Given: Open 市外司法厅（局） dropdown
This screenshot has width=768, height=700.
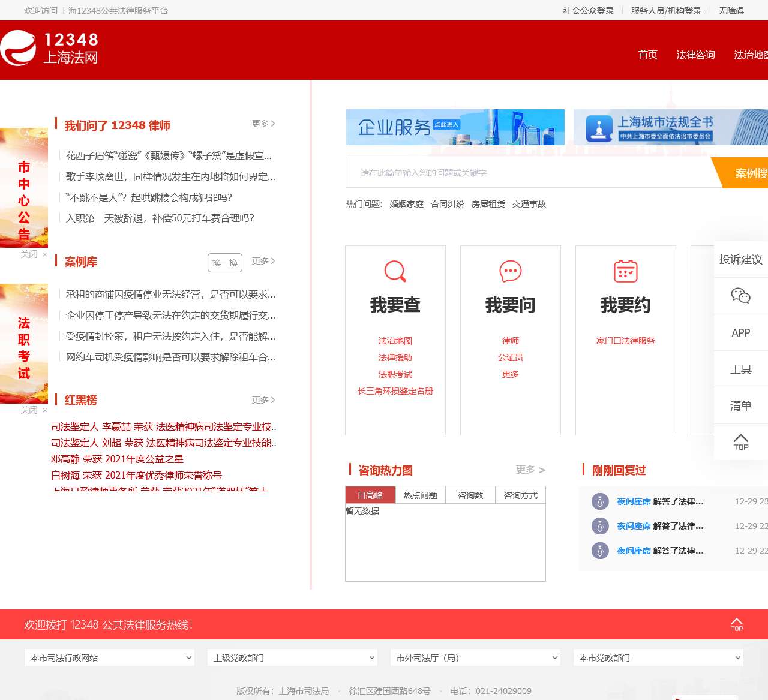Looking at the screenshot, I should [x=476, y=658].
